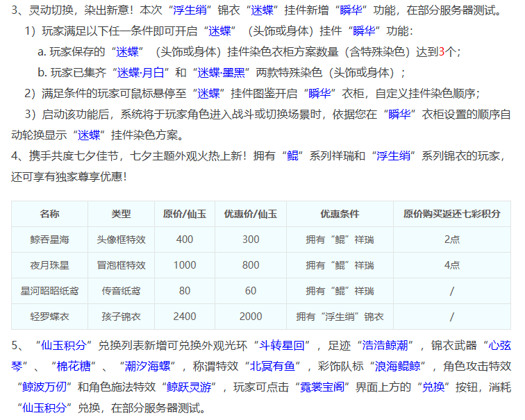Click blue 仙玉积分 before 兑换，在部分服务器测试

tap(44, 408)
